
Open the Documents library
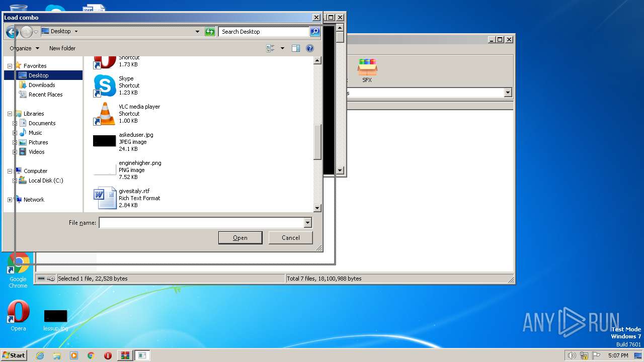[42, 123]
